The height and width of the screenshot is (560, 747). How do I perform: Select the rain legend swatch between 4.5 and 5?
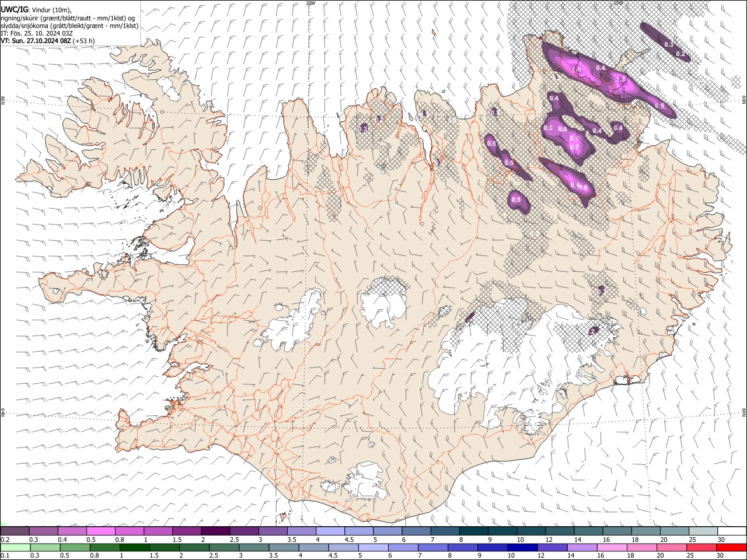[x=344, y=547]
